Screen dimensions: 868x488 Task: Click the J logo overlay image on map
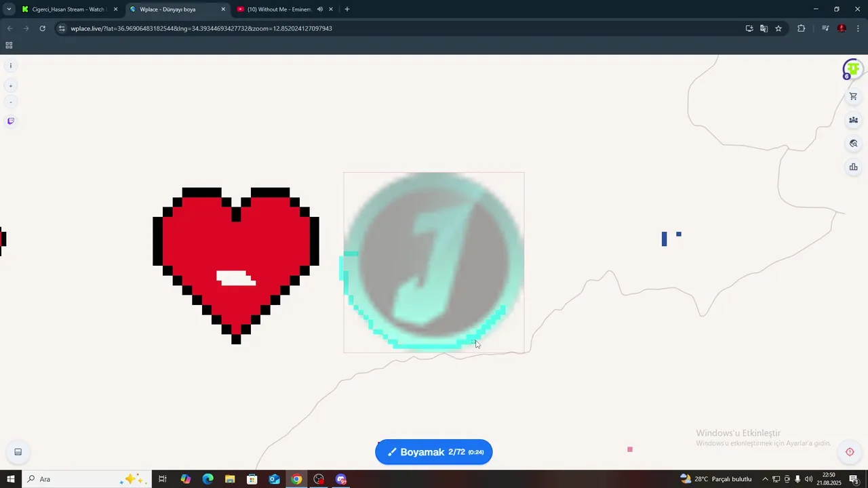(x=434, y=262)
